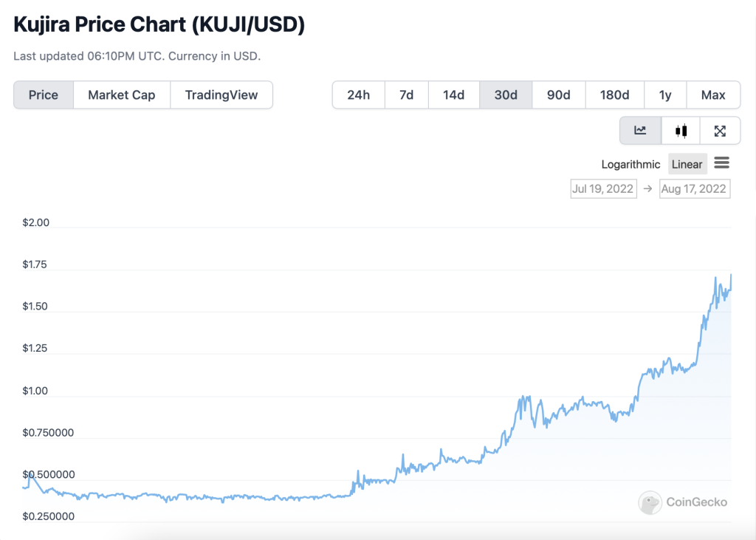The width and height of the screenshot is (756, 540).
Task: Switch to 90d range
Action: [559, 95]
